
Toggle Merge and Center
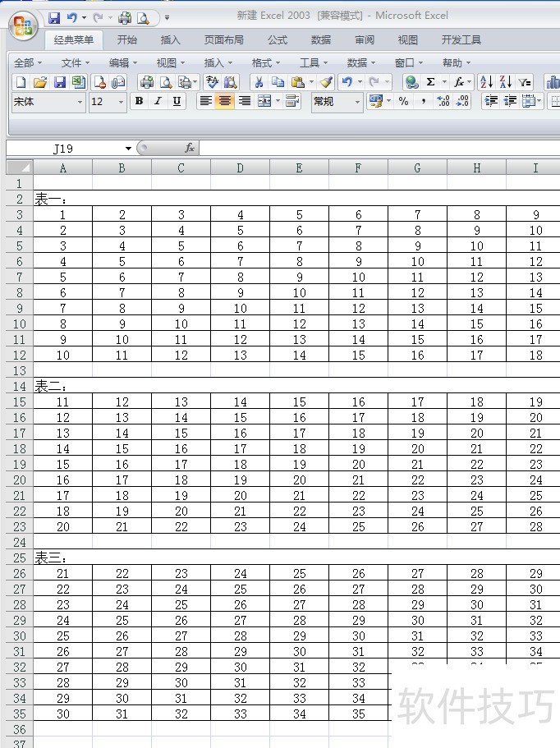[x=264, y=101]
